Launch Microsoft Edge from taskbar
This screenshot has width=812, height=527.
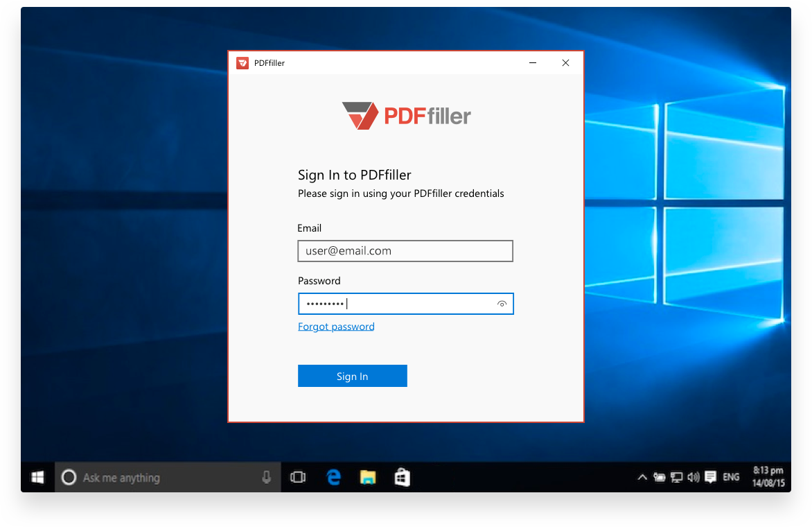[x=334, y=477]
